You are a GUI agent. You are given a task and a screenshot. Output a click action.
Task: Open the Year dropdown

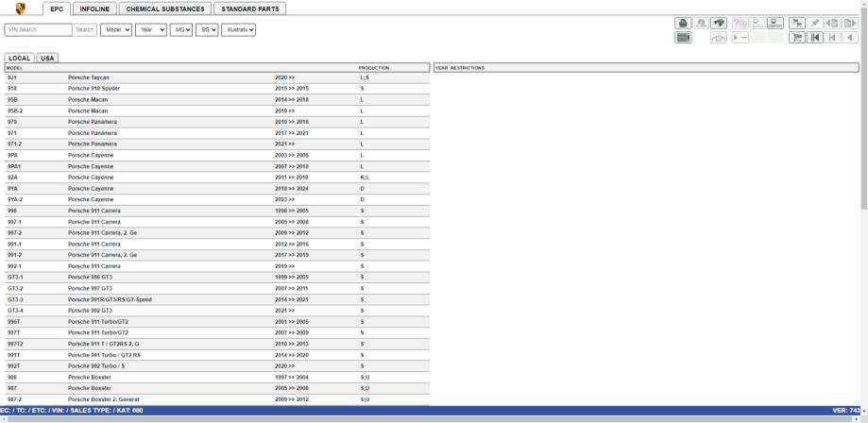click(151, 30)
